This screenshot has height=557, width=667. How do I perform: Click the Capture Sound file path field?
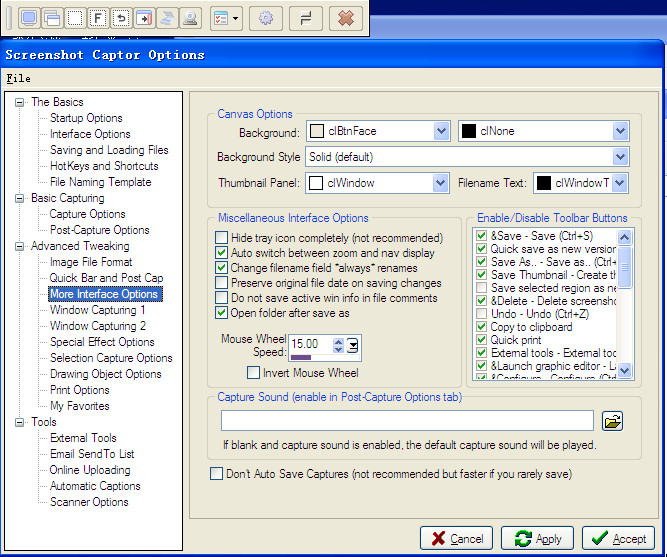(407, 421)
